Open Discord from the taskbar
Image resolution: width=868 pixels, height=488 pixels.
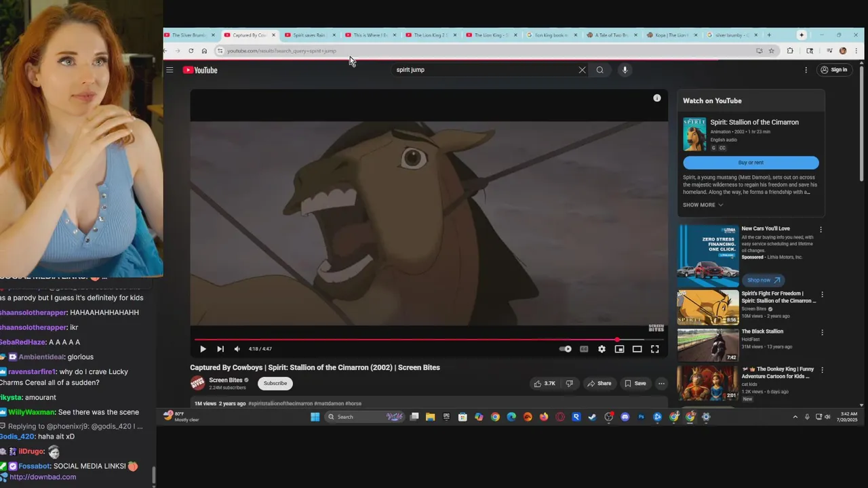(x=625, y=417)
